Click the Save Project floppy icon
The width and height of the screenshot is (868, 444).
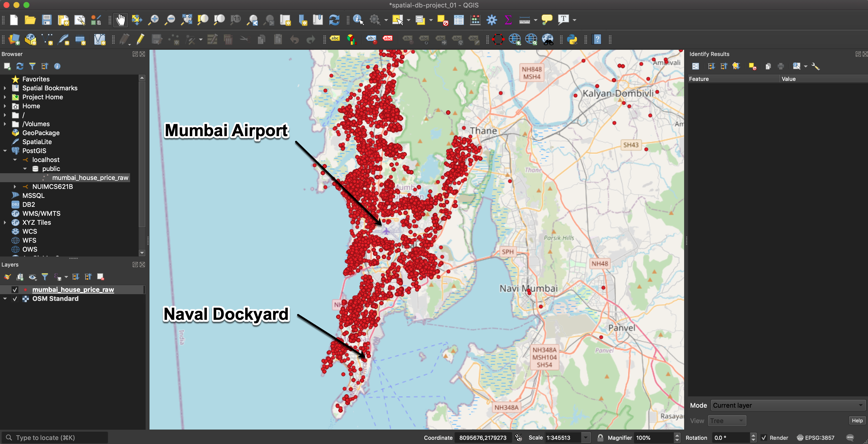[47, 20]
